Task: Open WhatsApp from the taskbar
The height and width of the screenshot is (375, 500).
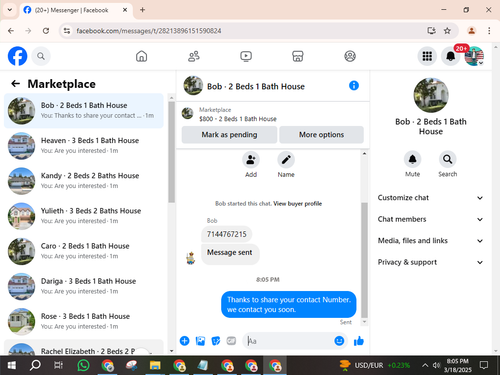Action: pyautogui.click(x=83, y=366)
